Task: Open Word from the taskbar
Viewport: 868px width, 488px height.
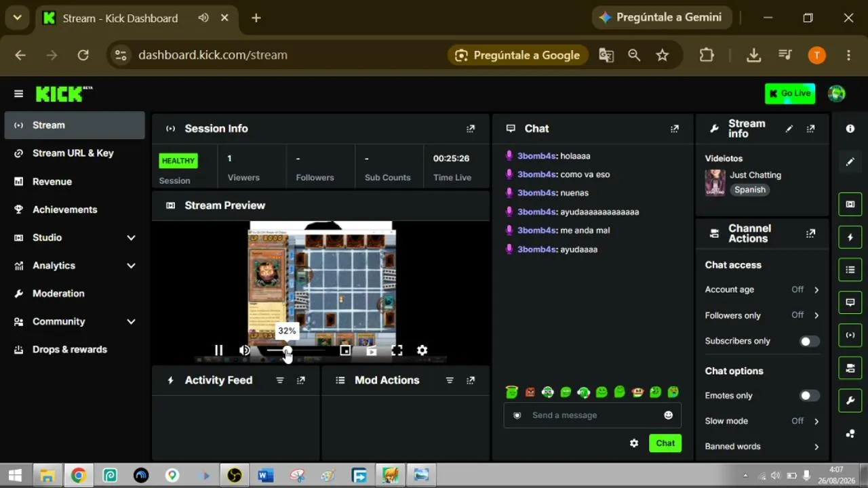Action: coord(265,475)
